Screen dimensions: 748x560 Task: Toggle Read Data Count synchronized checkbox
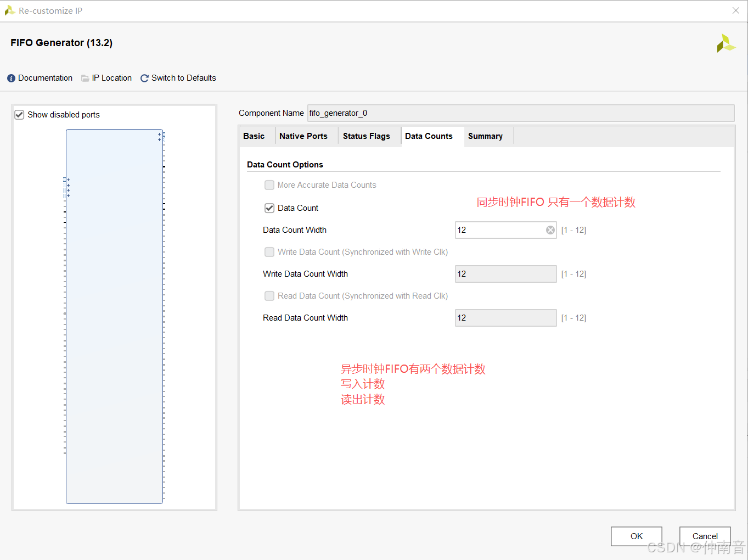coord(269,296)
